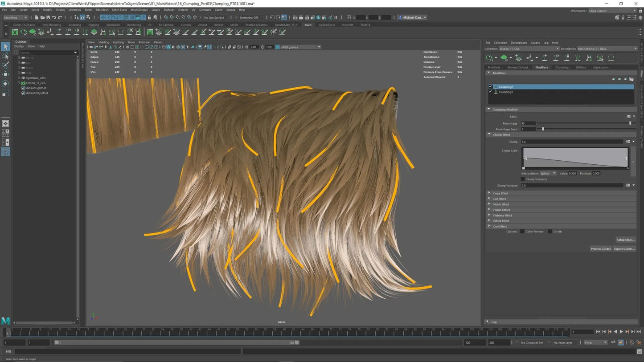
Task: Switch to the Grooming tab
Action: pyautogui.click(x=562, y=67)
